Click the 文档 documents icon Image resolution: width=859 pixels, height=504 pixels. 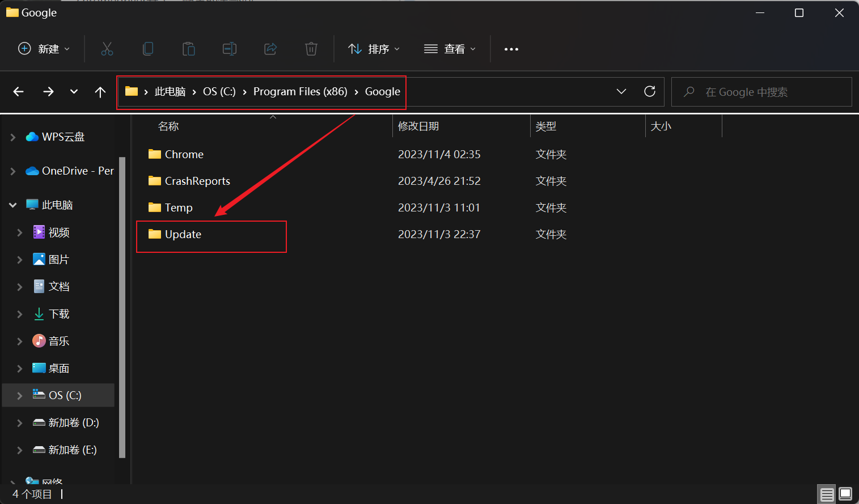[39, 286]
